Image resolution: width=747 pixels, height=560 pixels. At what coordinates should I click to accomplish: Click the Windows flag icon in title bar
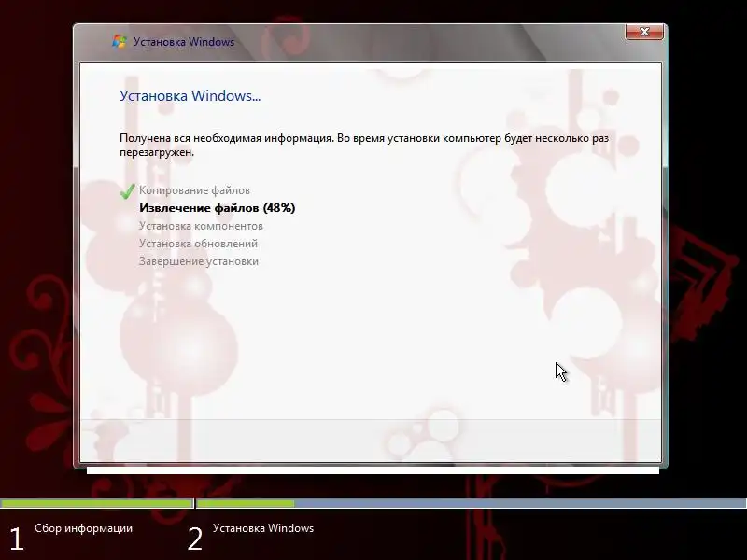pyautogui.click(x=120, y=42)
